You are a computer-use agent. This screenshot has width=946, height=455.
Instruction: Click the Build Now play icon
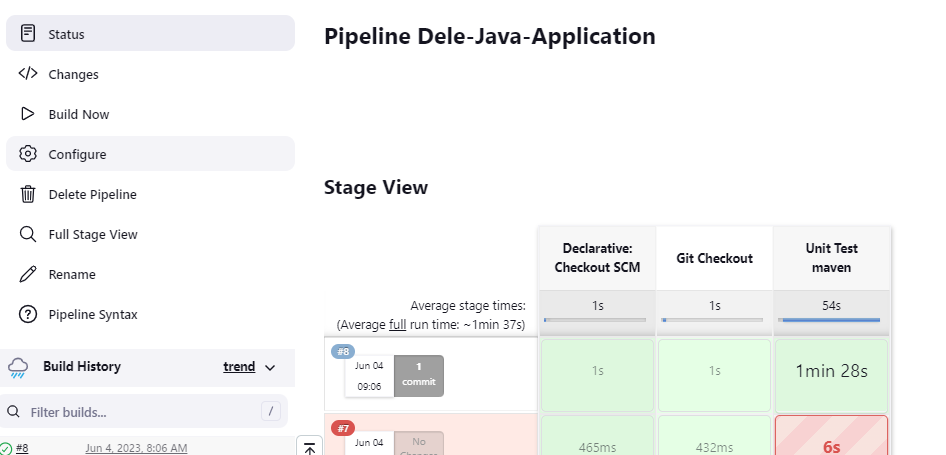28,114
